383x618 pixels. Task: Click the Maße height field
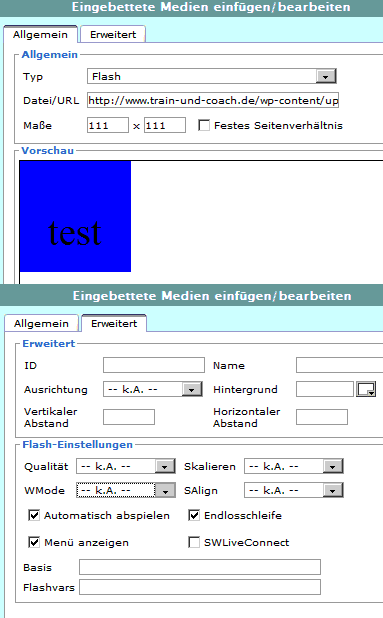point(165,125)
